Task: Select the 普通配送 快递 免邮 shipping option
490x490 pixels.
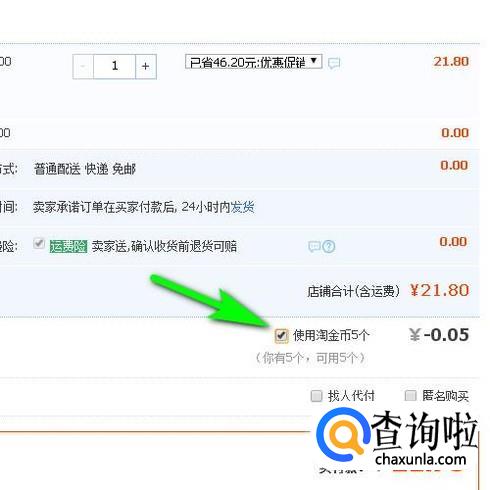Action: tap(85, 169)
